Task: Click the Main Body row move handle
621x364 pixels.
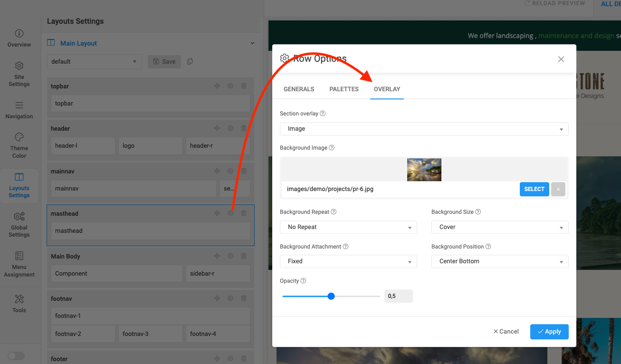Action: point(217,256)
